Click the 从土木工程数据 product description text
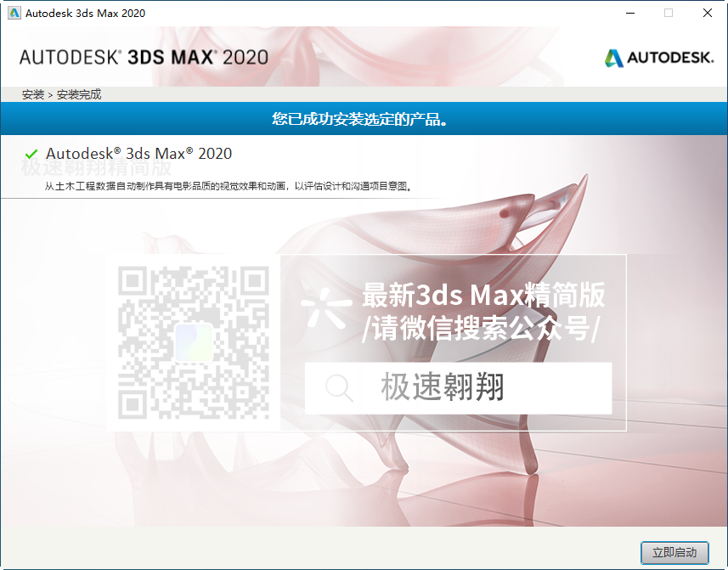The image size is (728, 570). 228,186
